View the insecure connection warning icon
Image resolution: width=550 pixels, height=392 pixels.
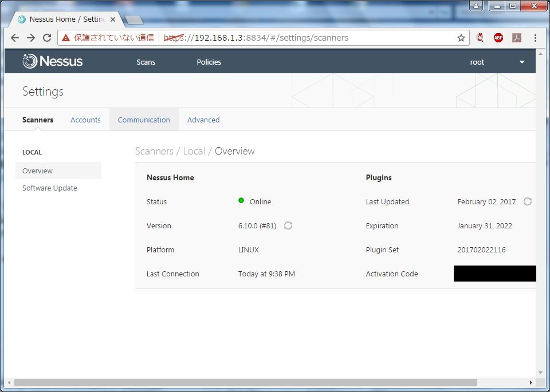tap(65, 38)
